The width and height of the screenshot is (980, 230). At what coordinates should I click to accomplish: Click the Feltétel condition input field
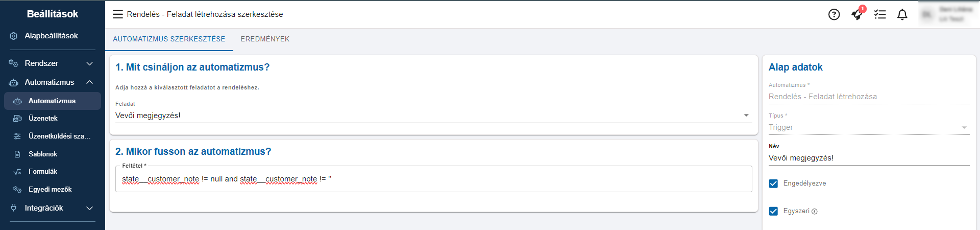[433, 179]
